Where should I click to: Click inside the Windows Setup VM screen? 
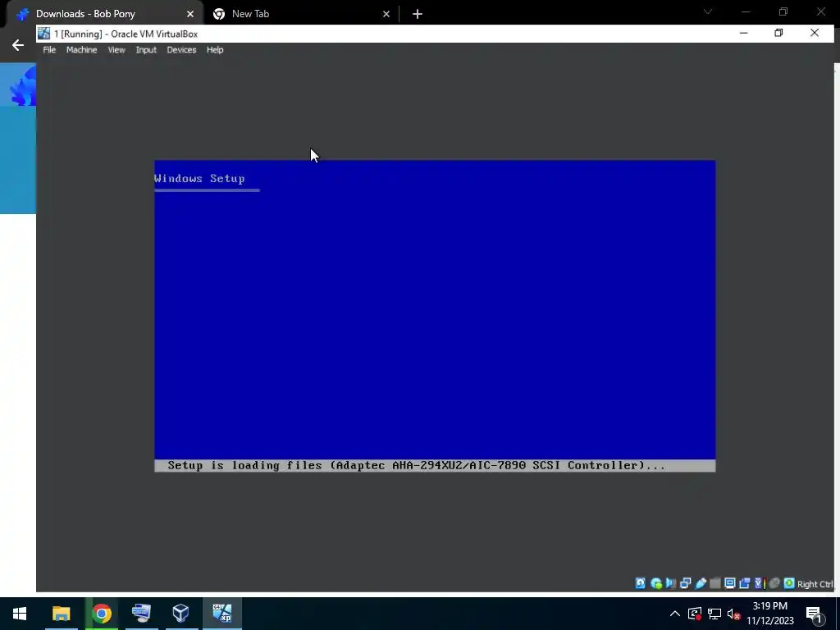click(x=435, y=316)
